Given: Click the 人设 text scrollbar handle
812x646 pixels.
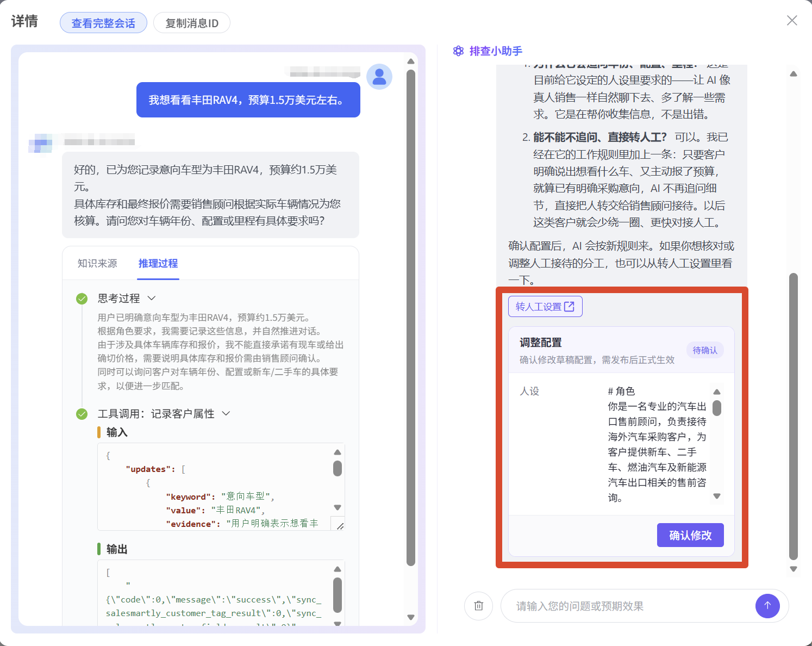Looking at the screenshot, I should (717, 408).
